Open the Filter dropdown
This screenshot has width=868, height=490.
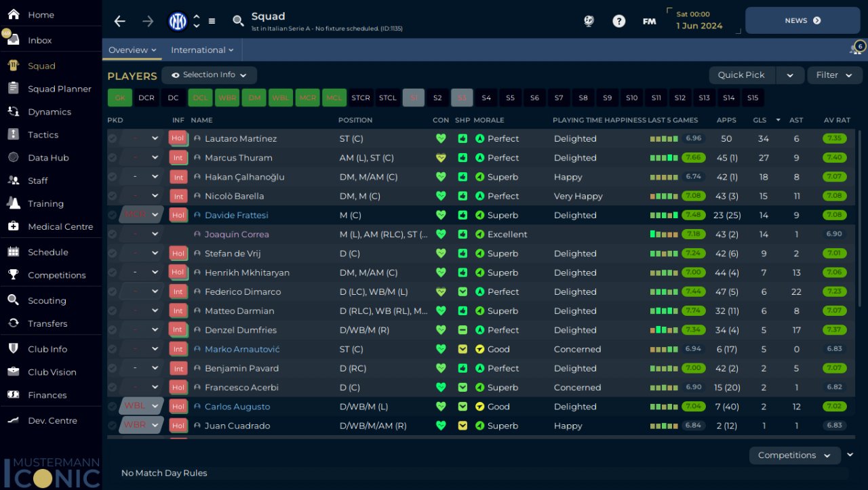click(x=834, y=75)
